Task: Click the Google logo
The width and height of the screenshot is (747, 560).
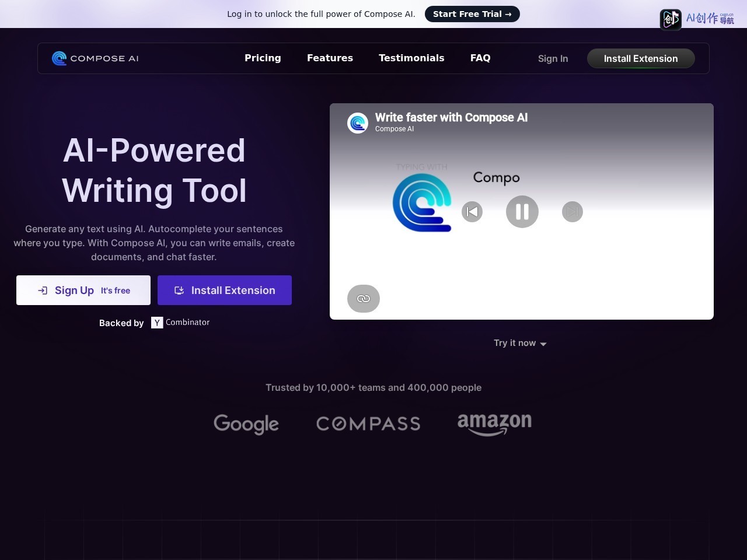Action: pyautogui.click(x=246, y=424)
